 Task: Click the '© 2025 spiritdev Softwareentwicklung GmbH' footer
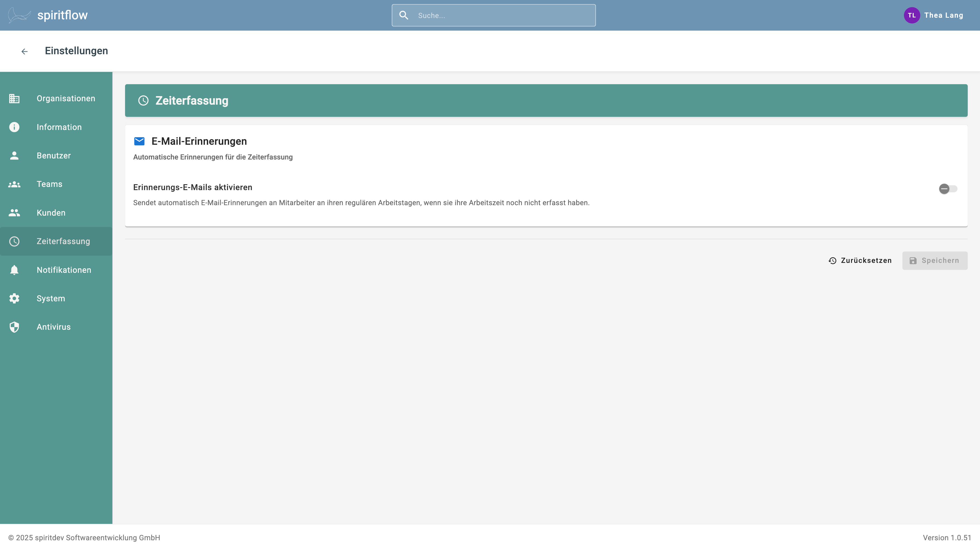coord(84,538)
